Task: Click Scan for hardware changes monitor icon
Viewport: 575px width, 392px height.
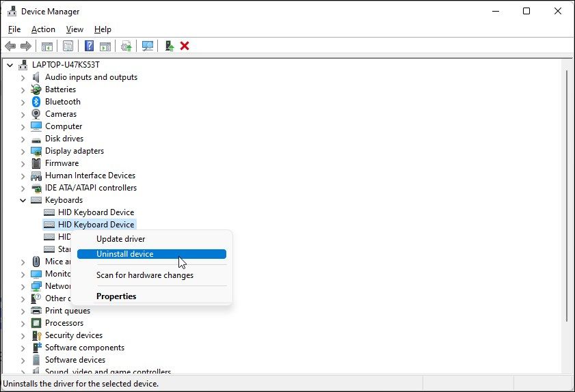Action: click(x=147, y=46)
